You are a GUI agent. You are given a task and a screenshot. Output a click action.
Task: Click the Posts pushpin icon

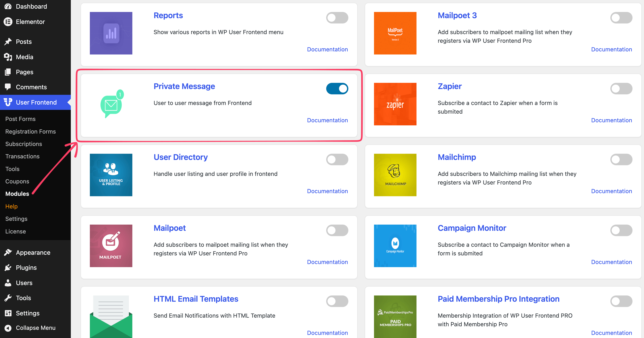(x=8, y=42)
